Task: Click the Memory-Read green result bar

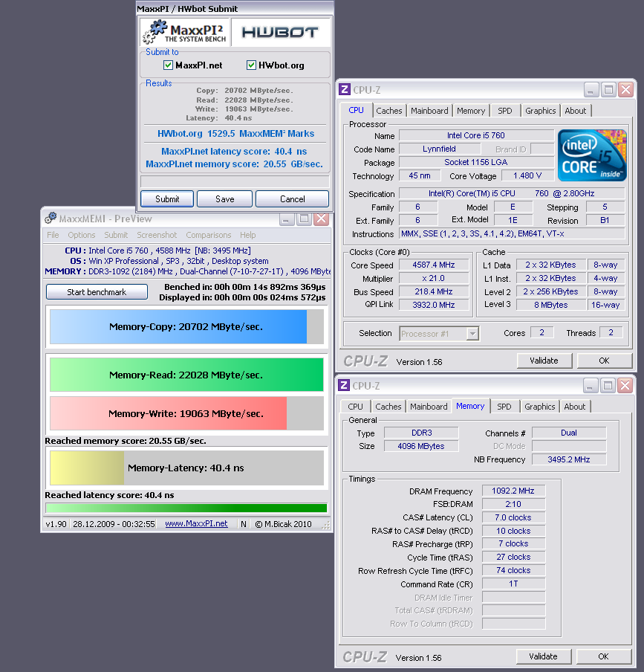Action: (186, 375)
